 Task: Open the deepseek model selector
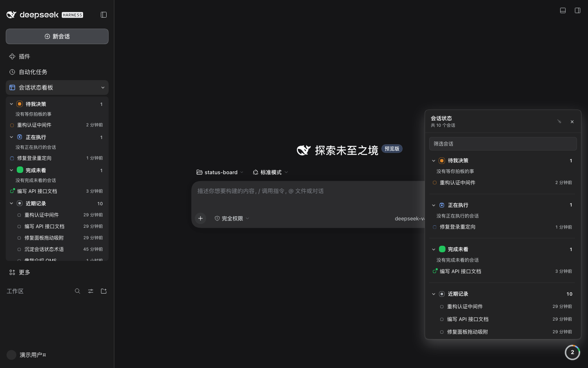[x=410, y=218]
